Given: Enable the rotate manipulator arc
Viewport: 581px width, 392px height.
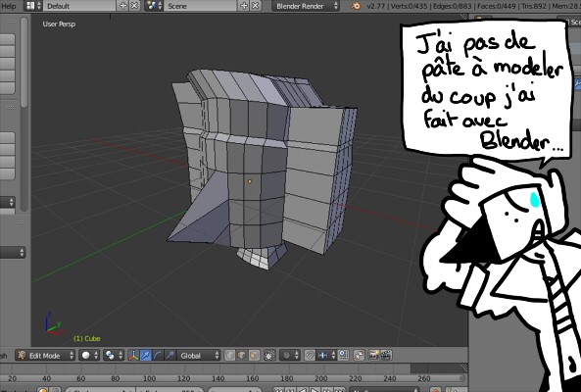Looking at the screenshot, I should click(158, 356).
